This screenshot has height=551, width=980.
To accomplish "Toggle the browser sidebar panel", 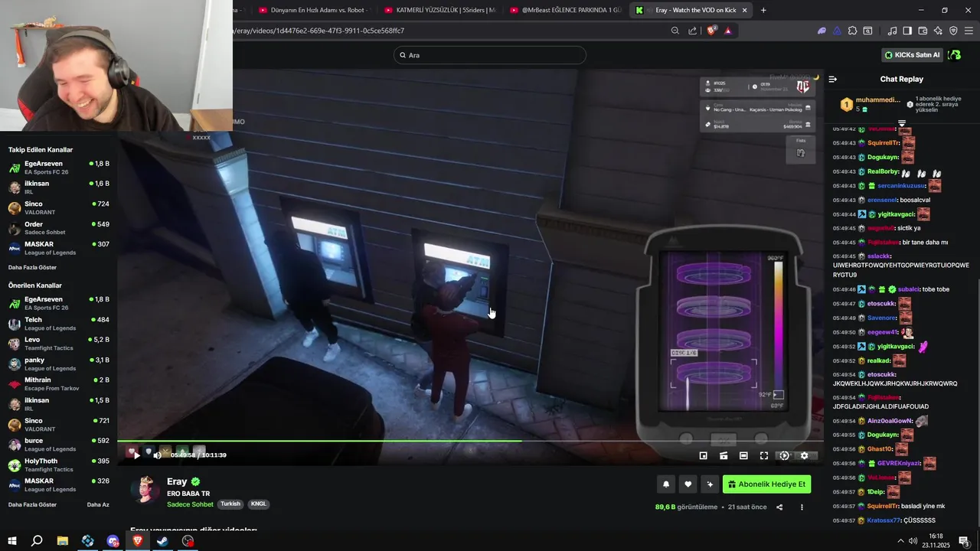I will pos(907,31).
